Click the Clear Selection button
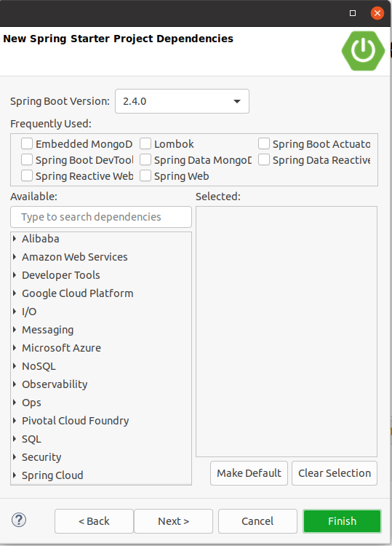 pyautogui.click(x=335, y=473)
